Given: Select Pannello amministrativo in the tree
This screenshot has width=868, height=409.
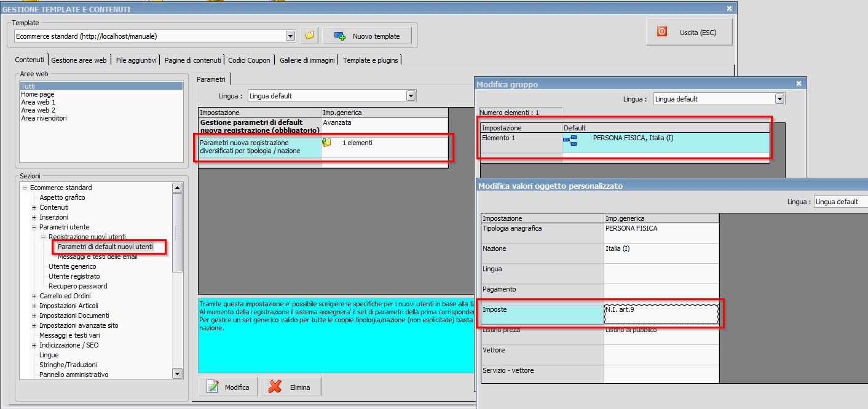Looking at the screenshot, I should pos(74,375).
